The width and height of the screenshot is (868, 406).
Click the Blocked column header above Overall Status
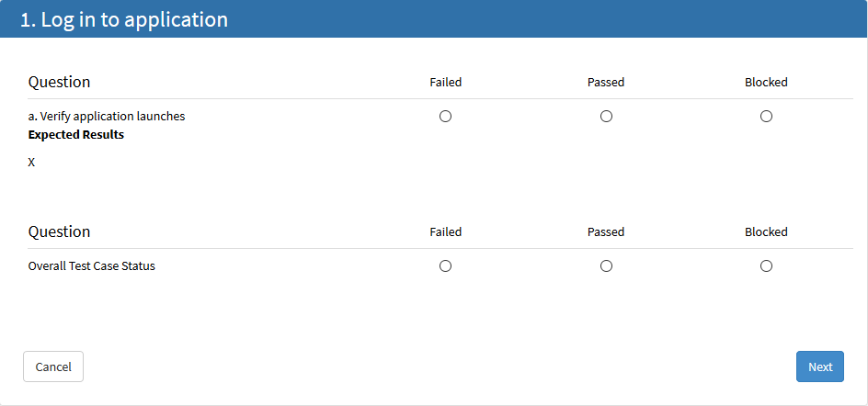coord(766,231)
